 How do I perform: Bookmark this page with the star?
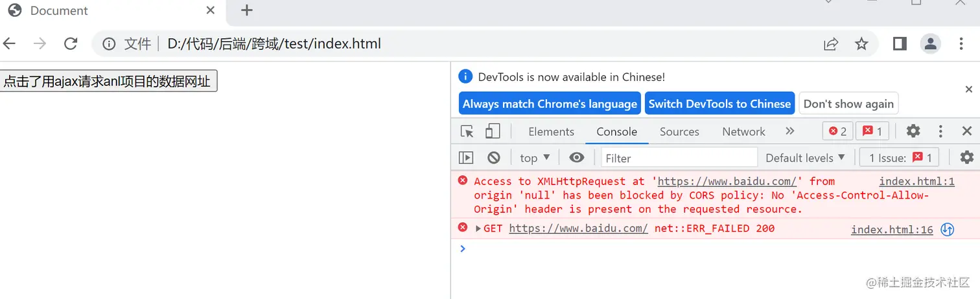pos(861,43)
